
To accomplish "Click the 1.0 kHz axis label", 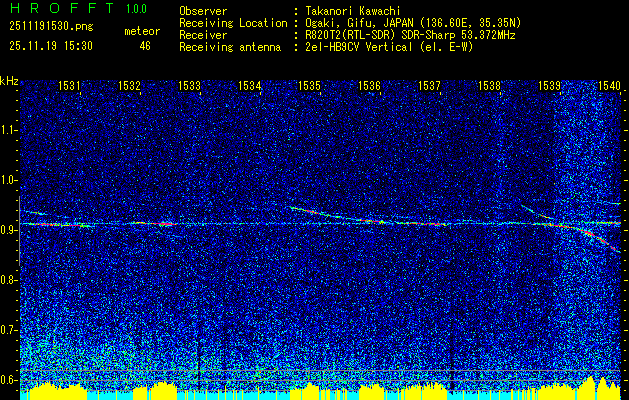I will click(x=7, y=180).
